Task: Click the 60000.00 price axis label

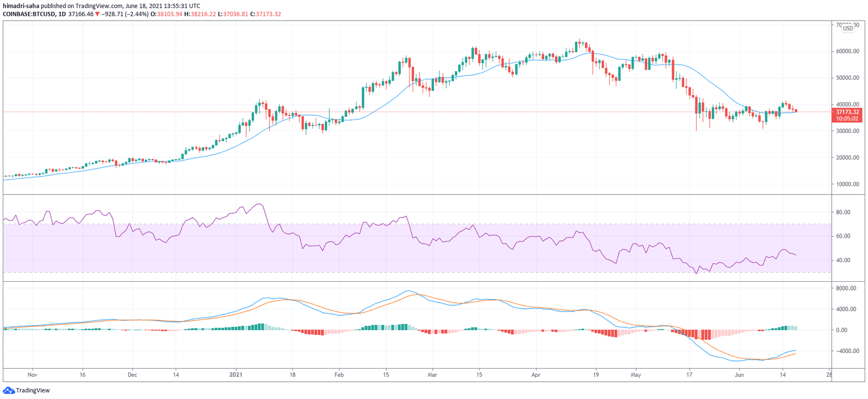Action: click(847, 52)
